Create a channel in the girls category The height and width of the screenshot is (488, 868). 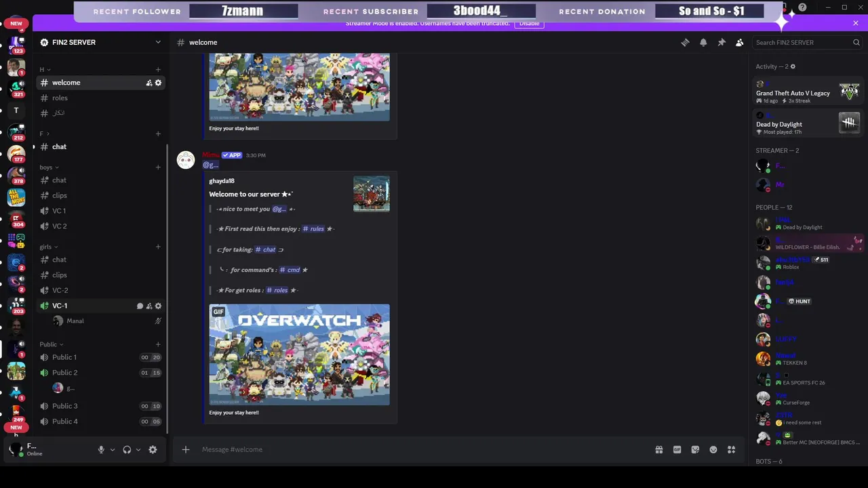[158, 247]
